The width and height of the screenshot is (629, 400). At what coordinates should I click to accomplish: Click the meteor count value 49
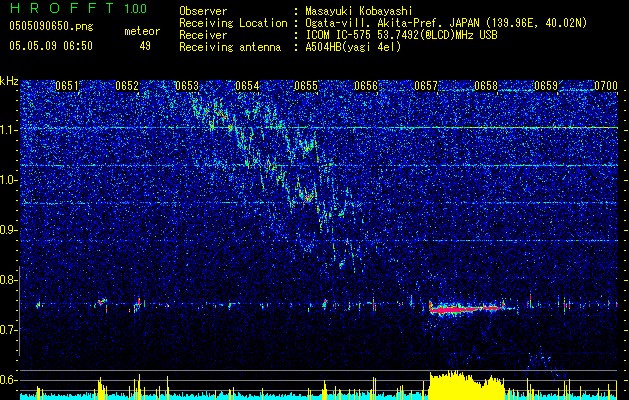tap(145, 46)
